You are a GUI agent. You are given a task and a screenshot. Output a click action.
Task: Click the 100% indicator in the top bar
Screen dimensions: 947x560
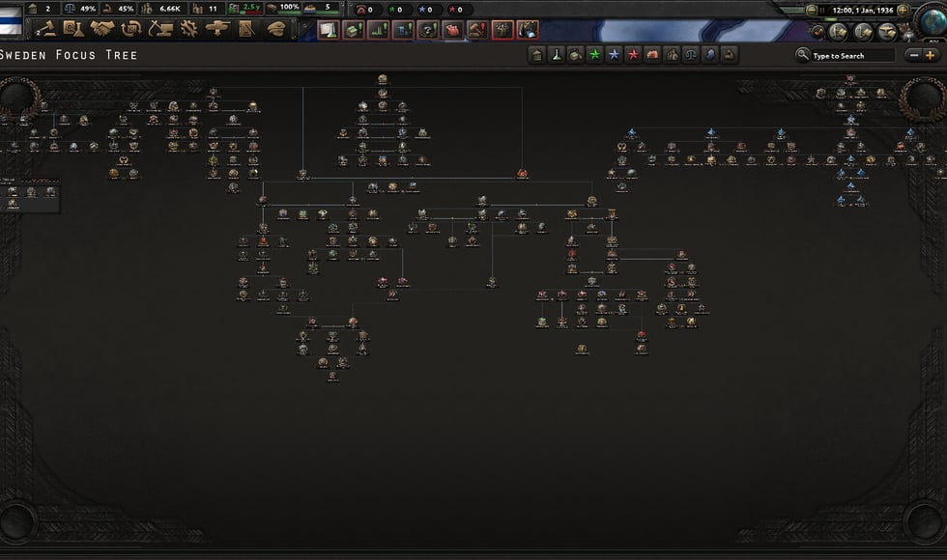[x=284, y=9]
